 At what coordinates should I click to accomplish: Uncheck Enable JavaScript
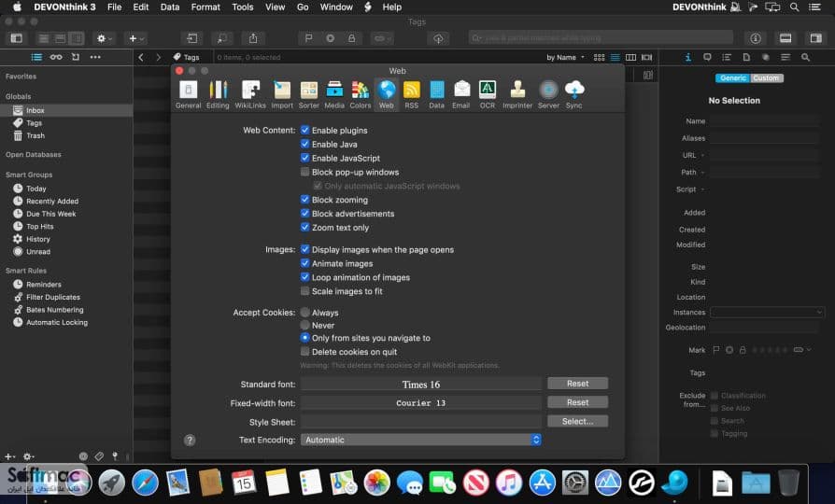304,158
